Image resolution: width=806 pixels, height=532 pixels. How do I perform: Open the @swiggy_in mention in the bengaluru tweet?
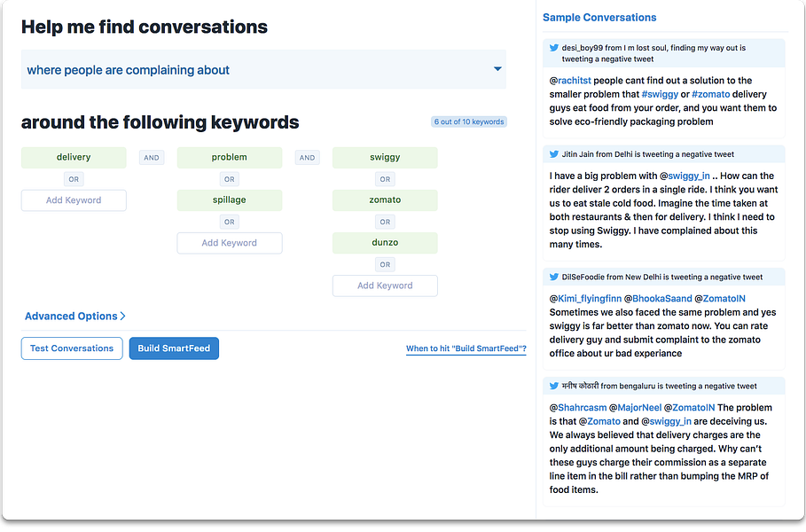tap(666, 421)
